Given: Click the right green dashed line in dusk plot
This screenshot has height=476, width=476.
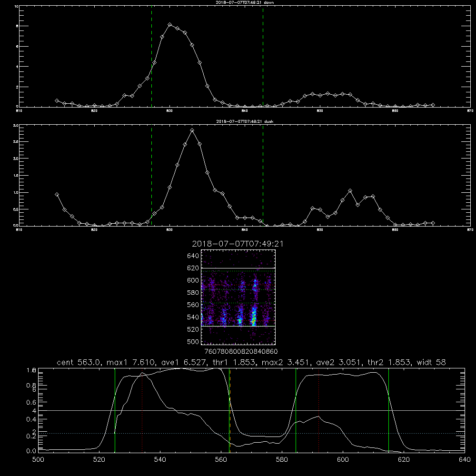Looking at the screenshot, I should [x=263, y=175].
